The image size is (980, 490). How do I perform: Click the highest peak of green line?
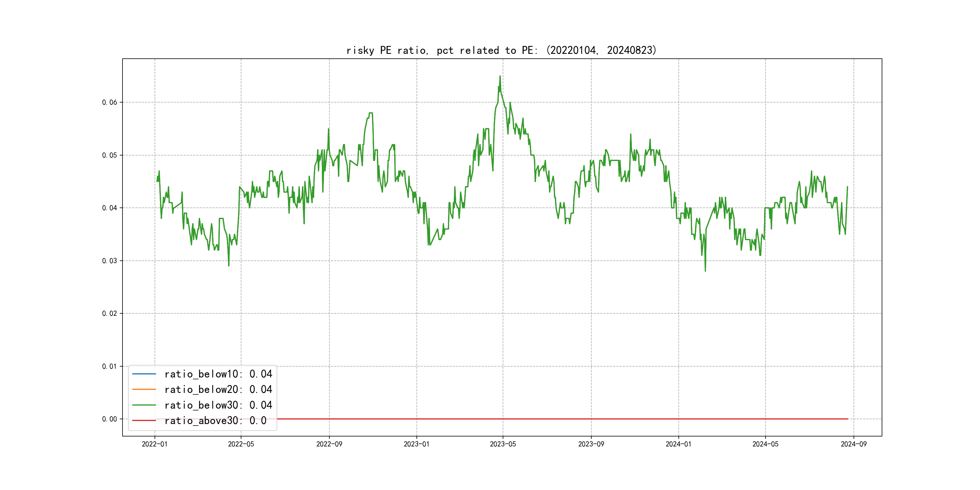coord(500,77)
